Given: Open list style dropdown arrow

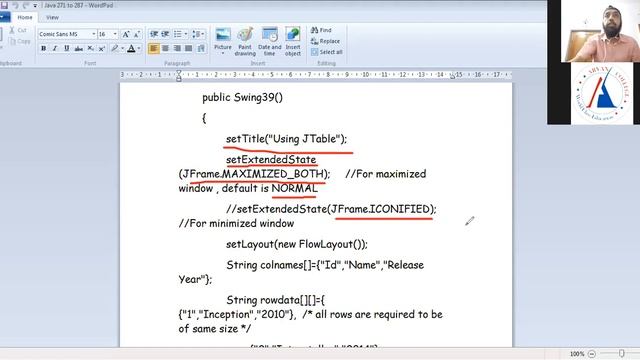Looking at the screenshot, I should pyautogui.click(x=186, y=34).
